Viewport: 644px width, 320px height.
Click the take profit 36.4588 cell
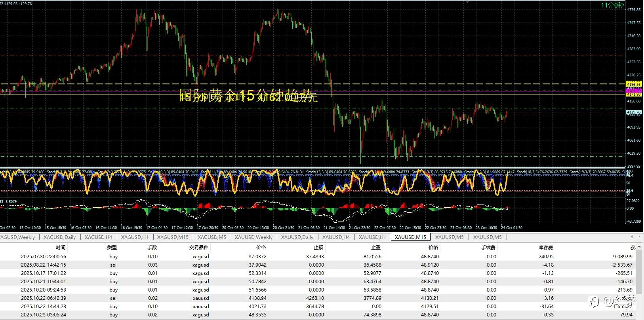tap(372, 265)
